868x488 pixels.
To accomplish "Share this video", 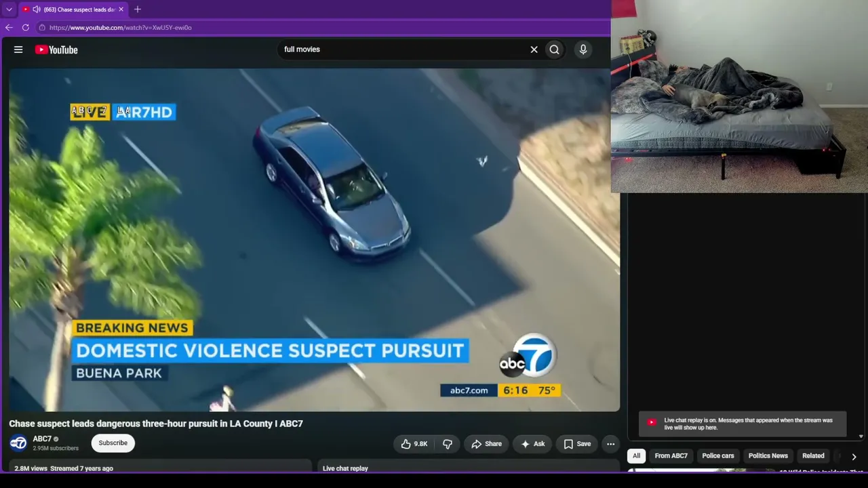I will click(x=486, y=444).
